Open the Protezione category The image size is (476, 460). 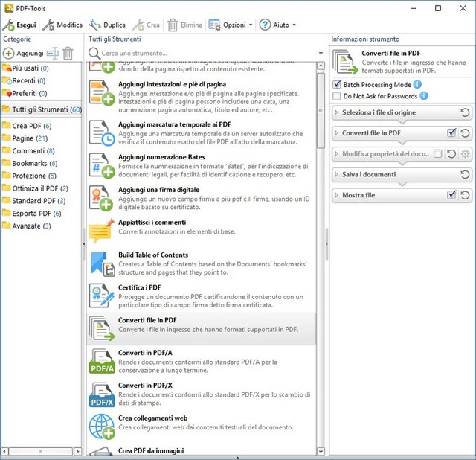tap(29, 176)
